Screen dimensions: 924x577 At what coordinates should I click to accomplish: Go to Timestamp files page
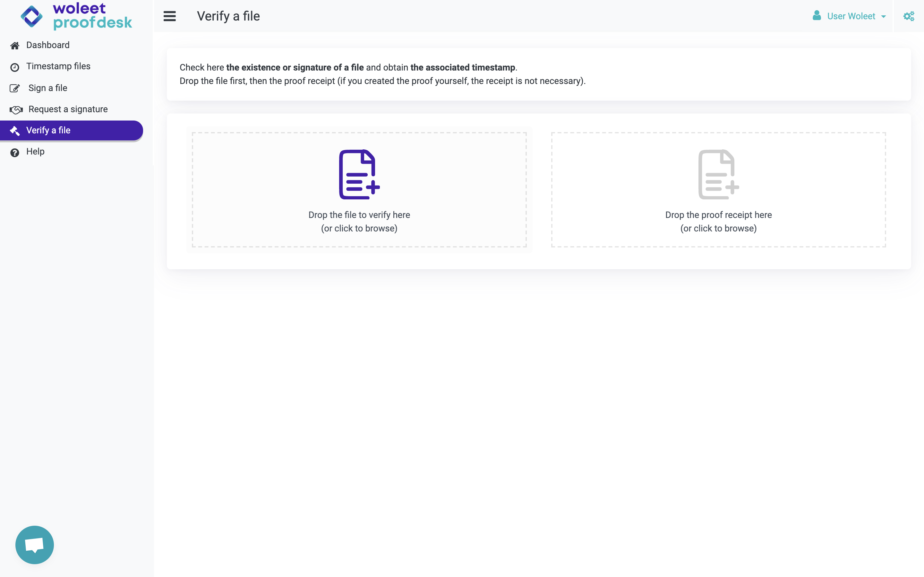point(58,66)
